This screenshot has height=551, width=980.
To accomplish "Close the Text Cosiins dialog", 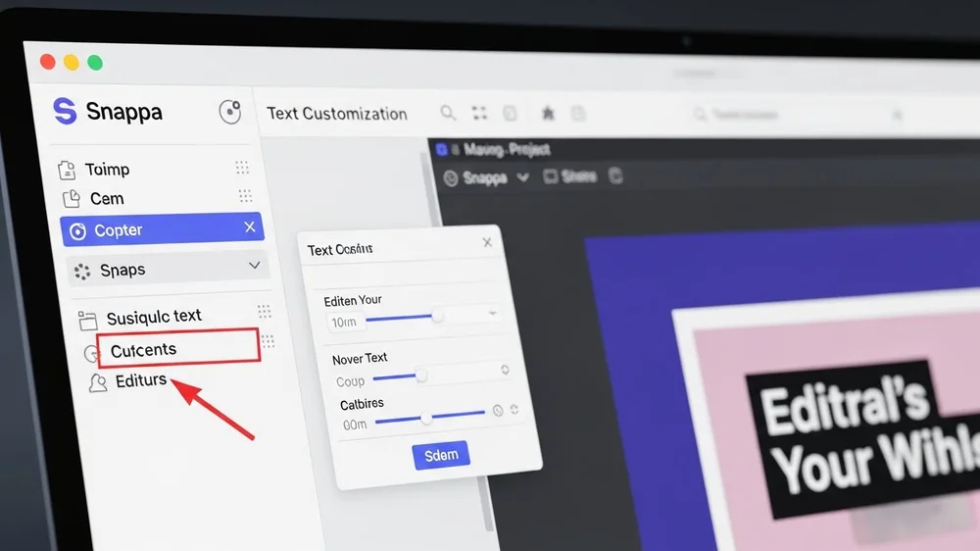I will (487, 242).
